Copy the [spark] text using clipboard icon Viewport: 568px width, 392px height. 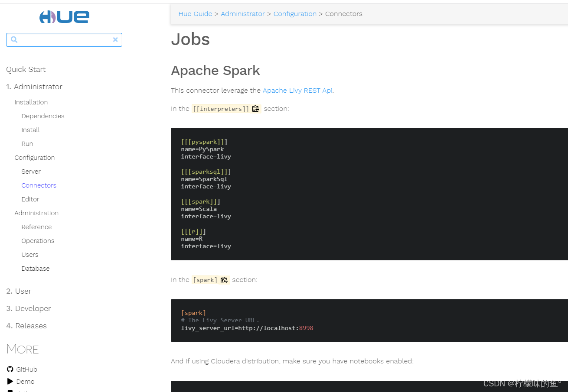[x=224, y=280]
